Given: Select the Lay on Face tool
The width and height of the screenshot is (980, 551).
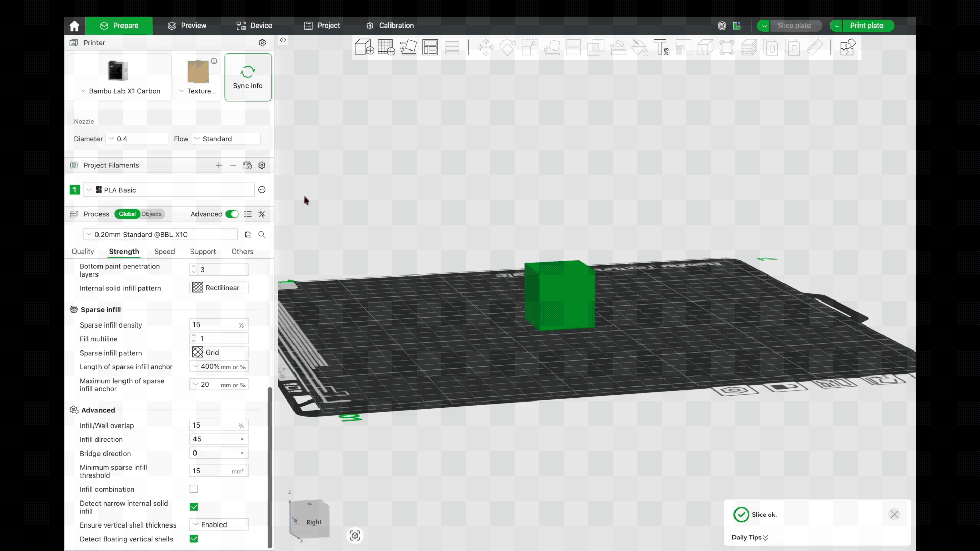Looking at the screenshot, I should click(553, 47).
